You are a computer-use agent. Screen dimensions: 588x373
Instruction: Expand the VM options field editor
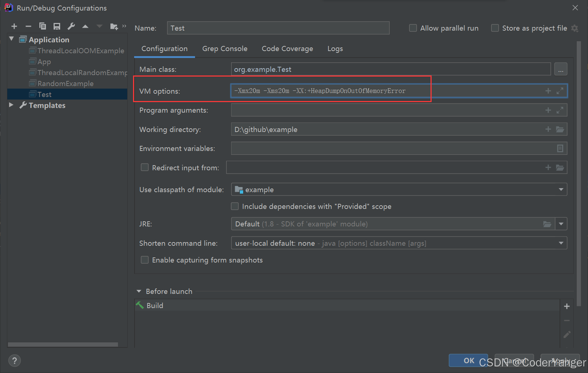[560, 91]
